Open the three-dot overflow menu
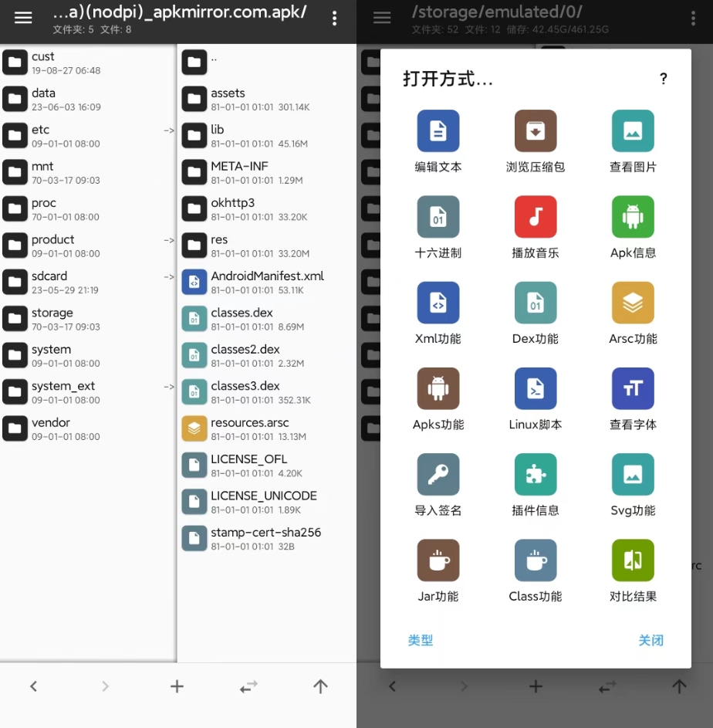 pyautogui.click(x=334, y=19)
